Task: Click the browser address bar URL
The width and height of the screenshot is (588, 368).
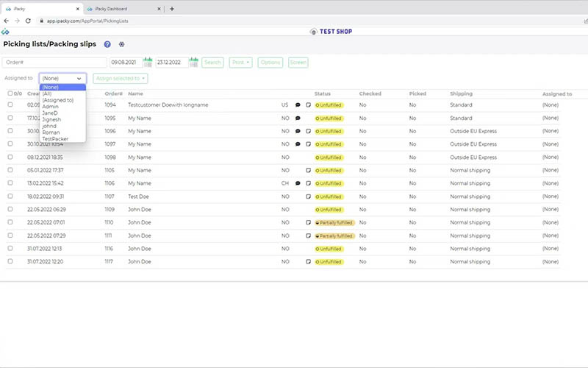Action: [x=87, y=21]
